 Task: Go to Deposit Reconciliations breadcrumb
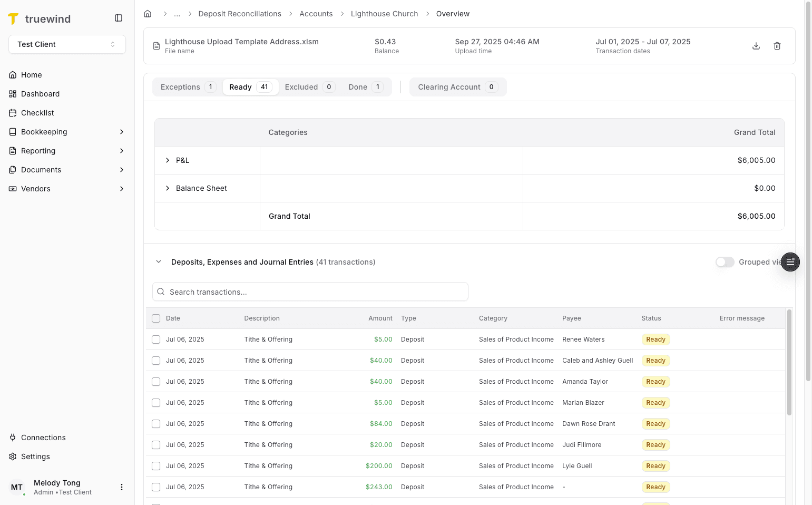pos(240,13)
